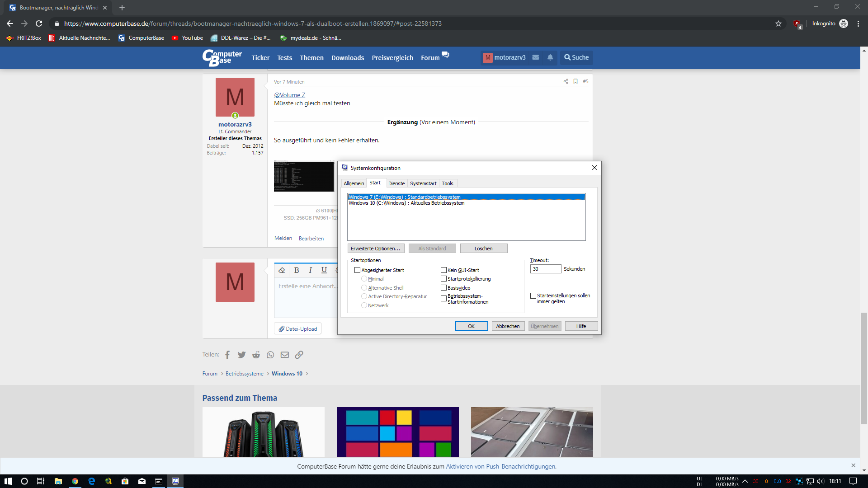Viewport: 868px width, 488px height.
Task: Show hidden system tray icons chevron
Action: click(745, 481)
